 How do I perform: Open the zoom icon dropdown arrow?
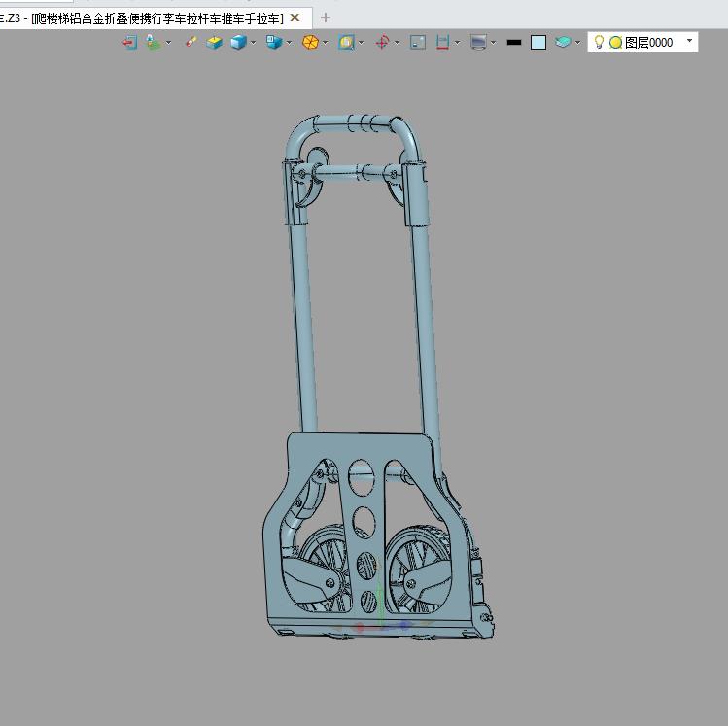click(x=362, y=43)
